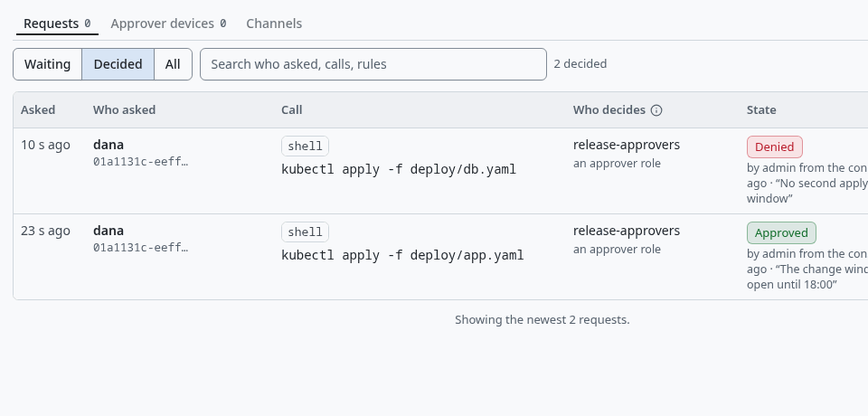Click the info icon beside Who decides

656,110
